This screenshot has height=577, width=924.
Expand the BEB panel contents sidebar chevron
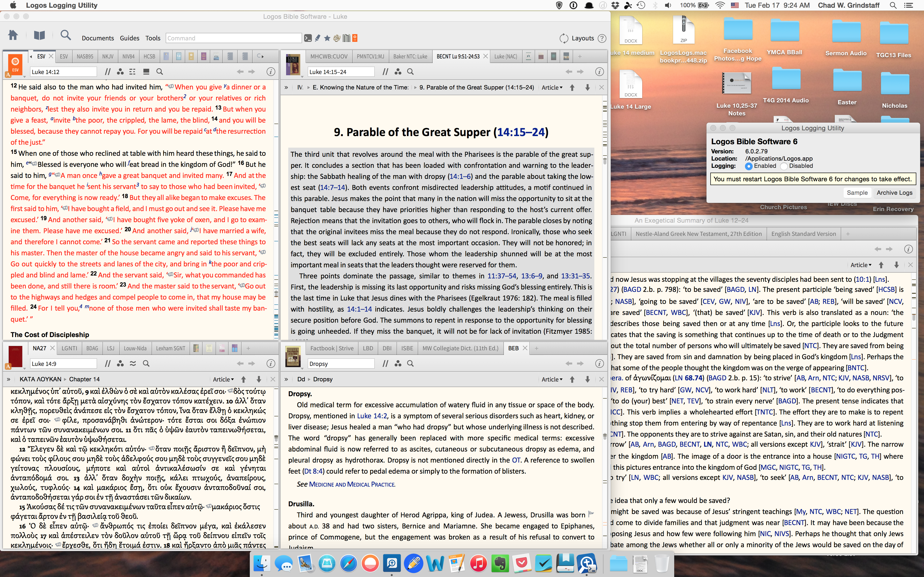286,379
